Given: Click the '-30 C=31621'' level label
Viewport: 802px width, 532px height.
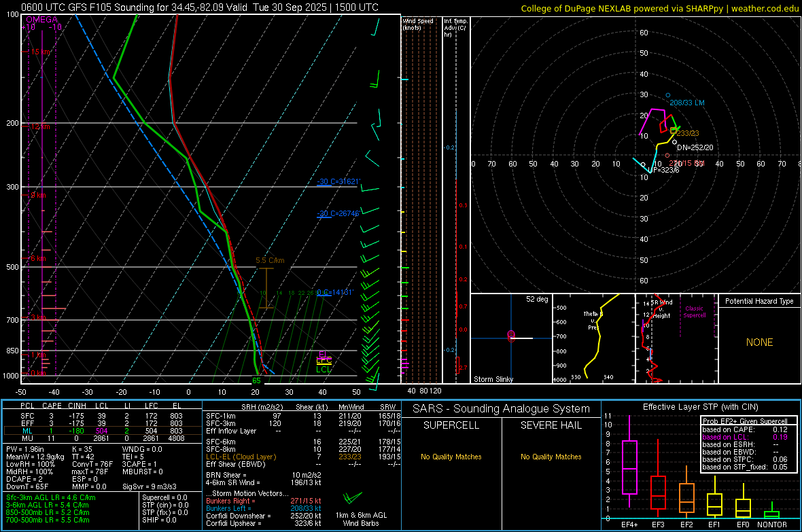Looking at the screenshot, I should pos(338,181).
